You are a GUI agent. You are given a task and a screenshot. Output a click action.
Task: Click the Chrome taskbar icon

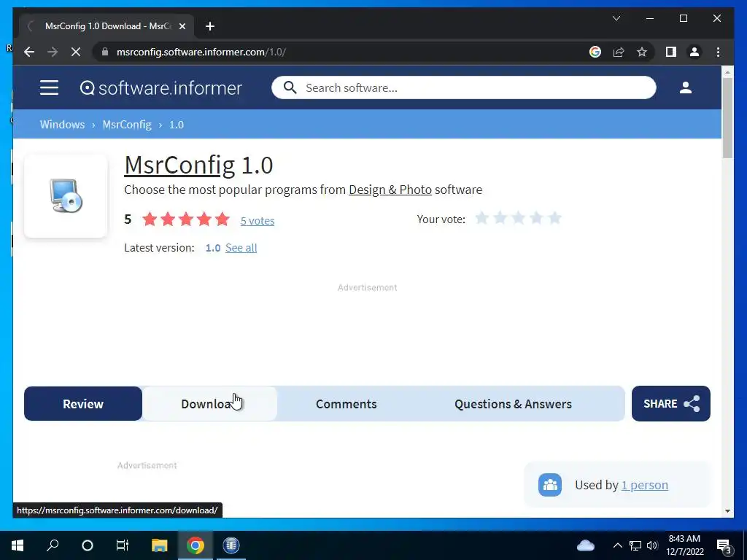pos(196,545)
